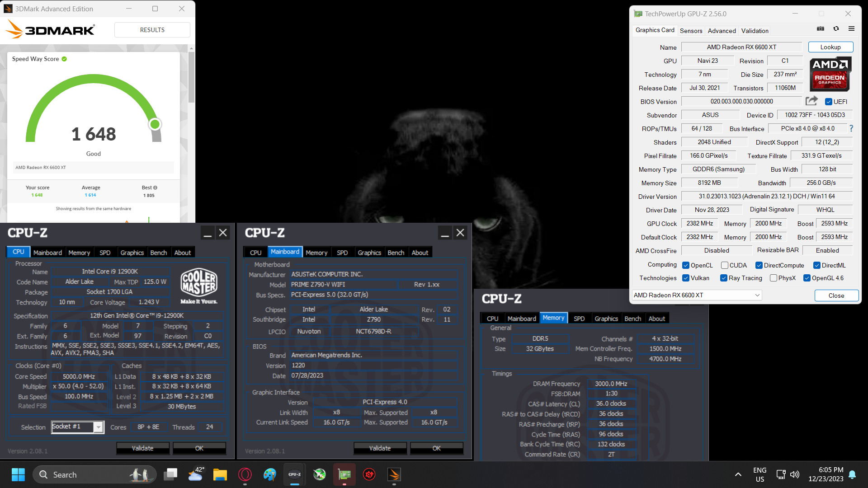Click Validate in the CPU-Z processor window

143,448
